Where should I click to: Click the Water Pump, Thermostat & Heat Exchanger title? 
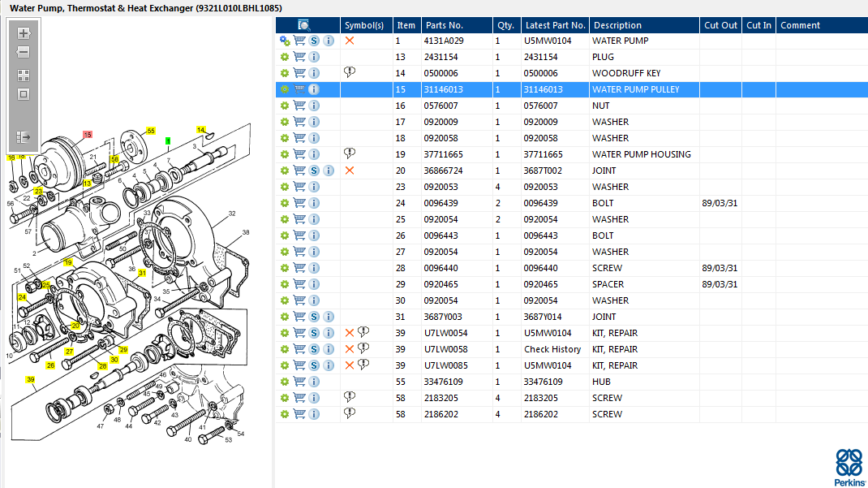(146, 8)
